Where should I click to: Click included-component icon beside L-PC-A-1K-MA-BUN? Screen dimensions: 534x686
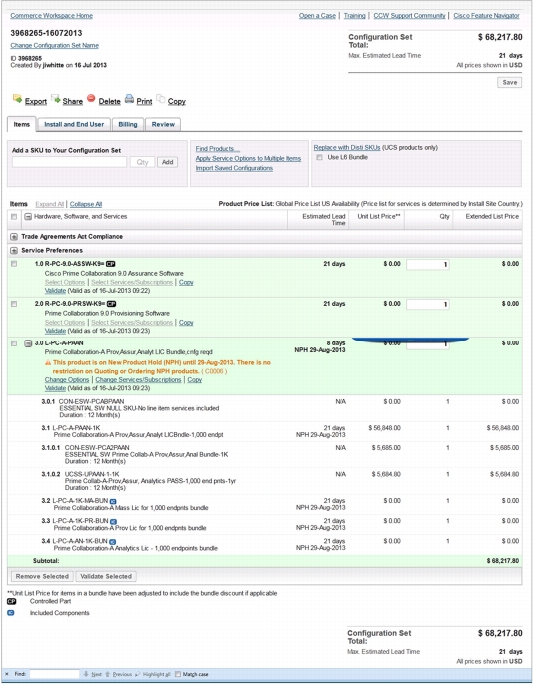[x=113, y=501]
